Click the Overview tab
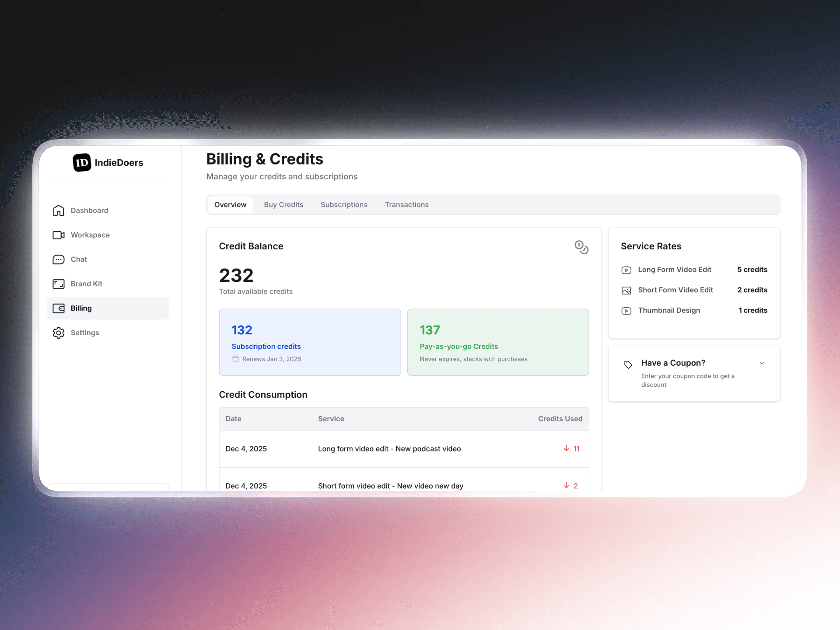This screenshot has width=840, height=630. coord(230,205)
